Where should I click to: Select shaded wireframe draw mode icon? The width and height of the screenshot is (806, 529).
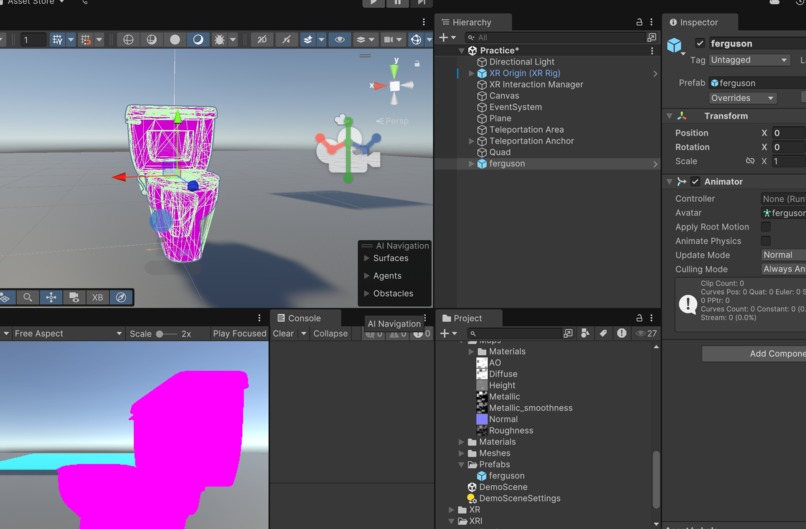pyautogui.click(x=152, y=40)
